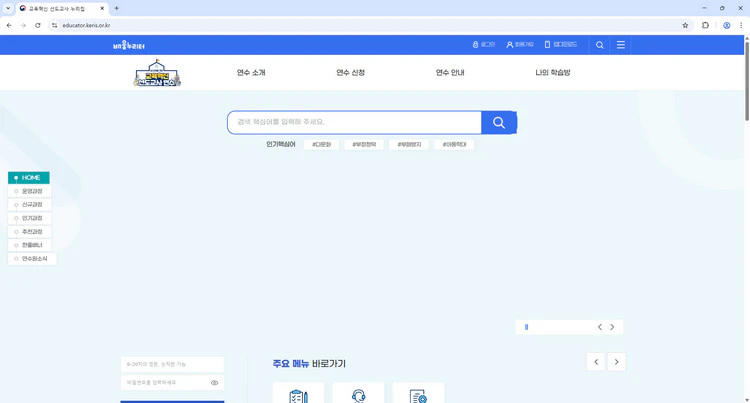
Task: Pause the banner slideshow
Action: click(x=526, y=327)
